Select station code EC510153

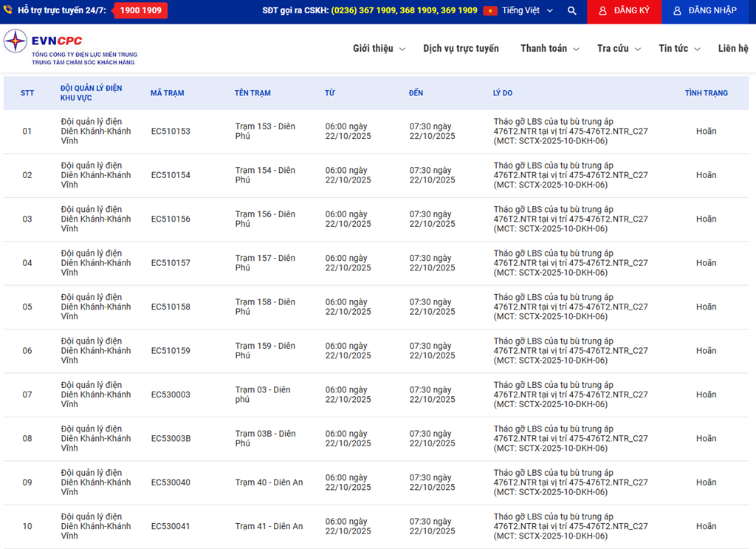[171, 132]
